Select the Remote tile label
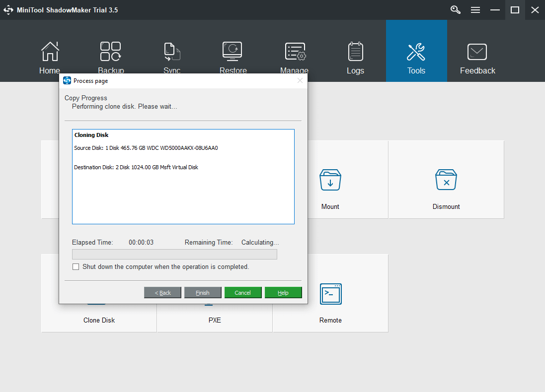 click(x=330, y=320)
